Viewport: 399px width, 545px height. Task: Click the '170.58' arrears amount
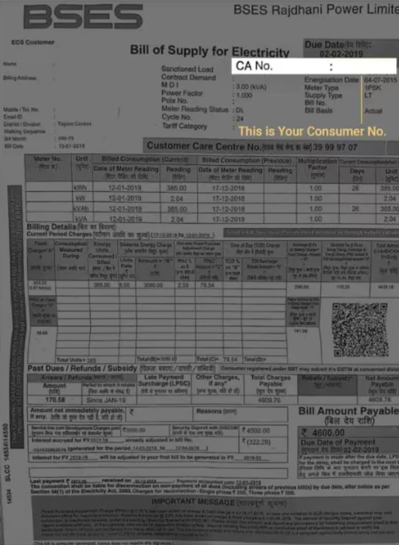tap(55, 400)
